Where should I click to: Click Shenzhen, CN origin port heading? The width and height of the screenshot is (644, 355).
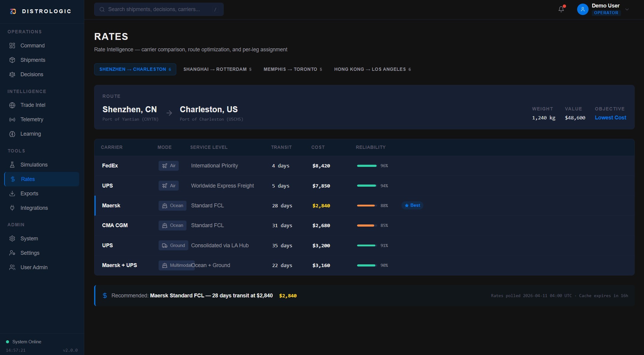[130, 109]
